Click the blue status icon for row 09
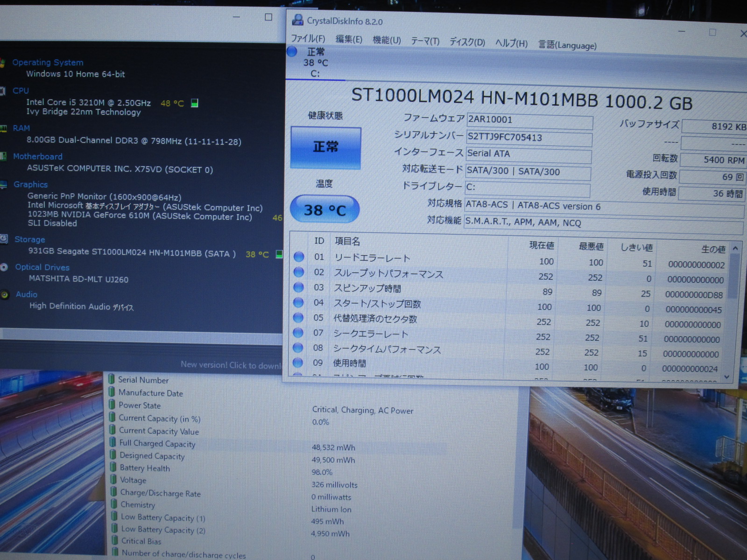Image resolution: width=747 pixels, height=560 pixels. click(298, 363)
